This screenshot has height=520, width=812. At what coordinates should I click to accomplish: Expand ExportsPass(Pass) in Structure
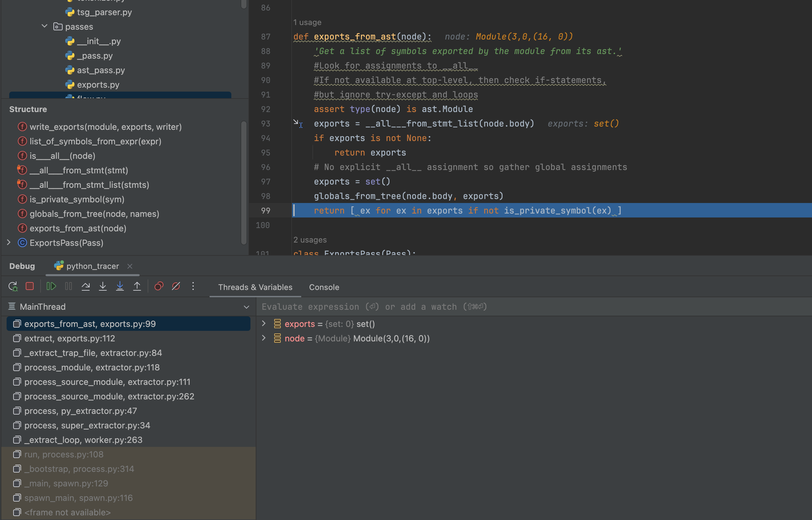9,243
